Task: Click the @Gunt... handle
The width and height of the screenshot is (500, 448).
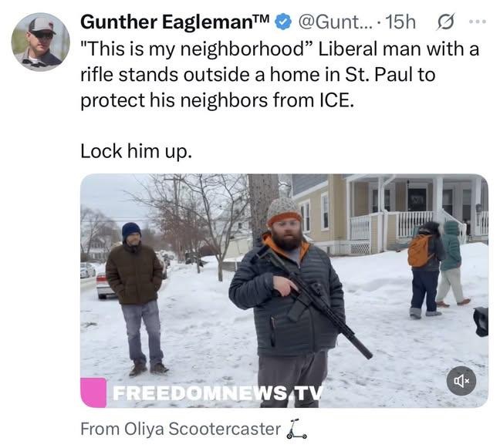Action: coord(335,22)
